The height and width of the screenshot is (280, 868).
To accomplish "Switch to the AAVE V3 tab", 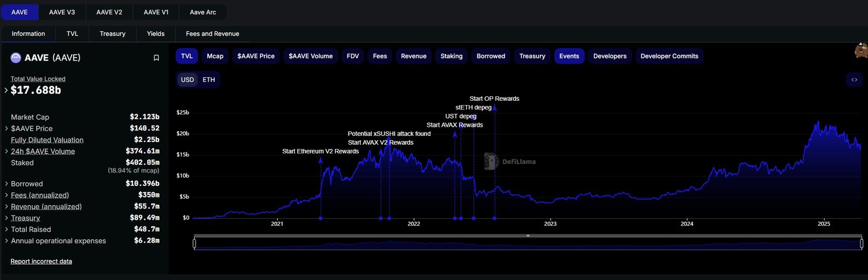I will click(x=62, y=12).
